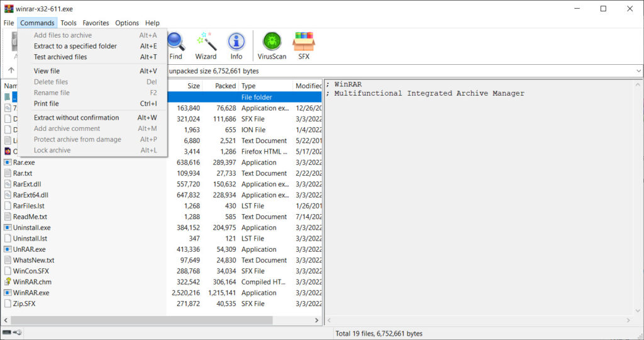Select the WhatsNew.txt file row

pyautogui.click(x=34, y=260)
